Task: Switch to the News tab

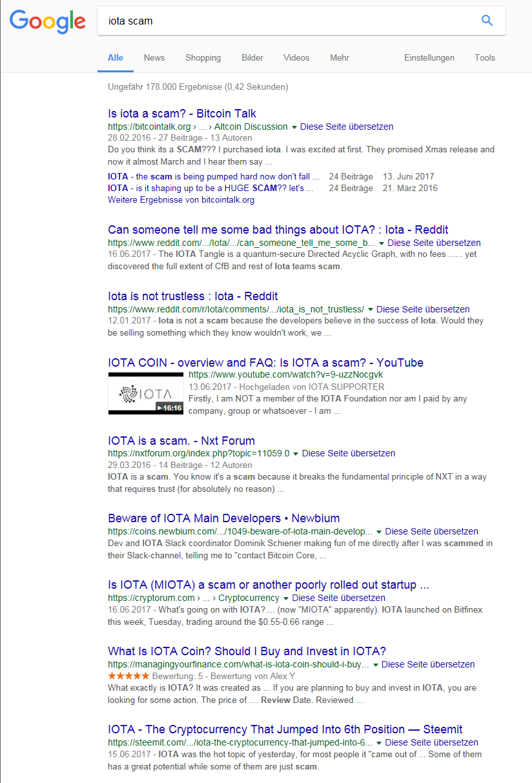Action: 154,57
